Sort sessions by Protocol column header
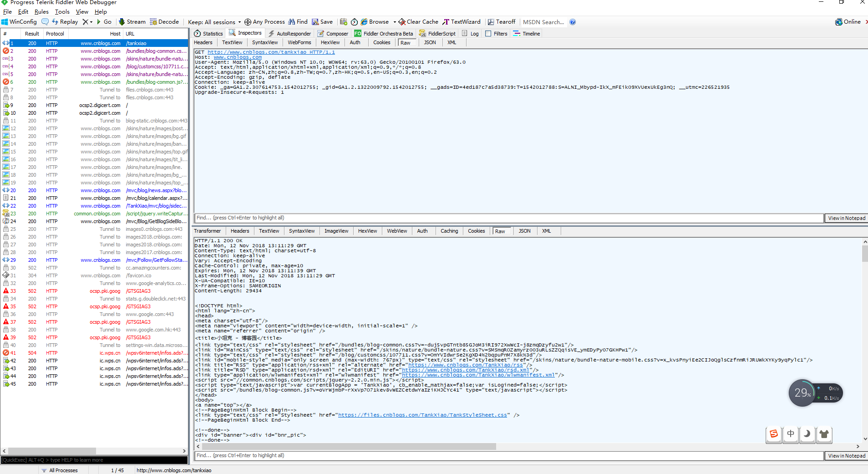The image size is (868, 474). (55, 34)
